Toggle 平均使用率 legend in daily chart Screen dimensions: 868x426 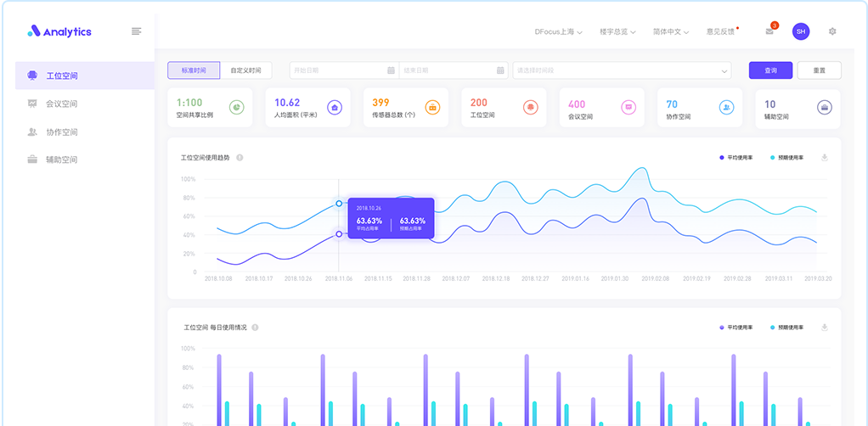pyautogui.click(x=738, y=328)
